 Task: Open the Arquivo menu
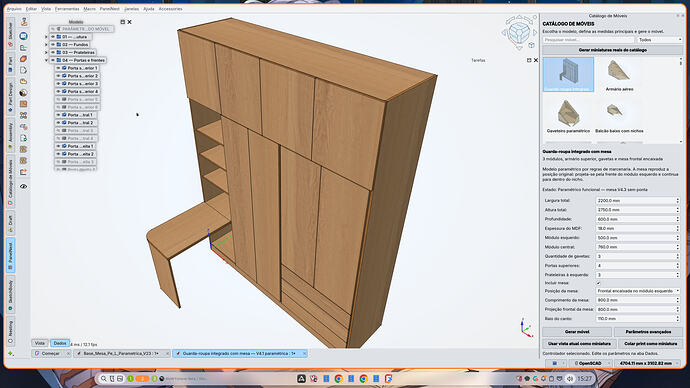14,9
